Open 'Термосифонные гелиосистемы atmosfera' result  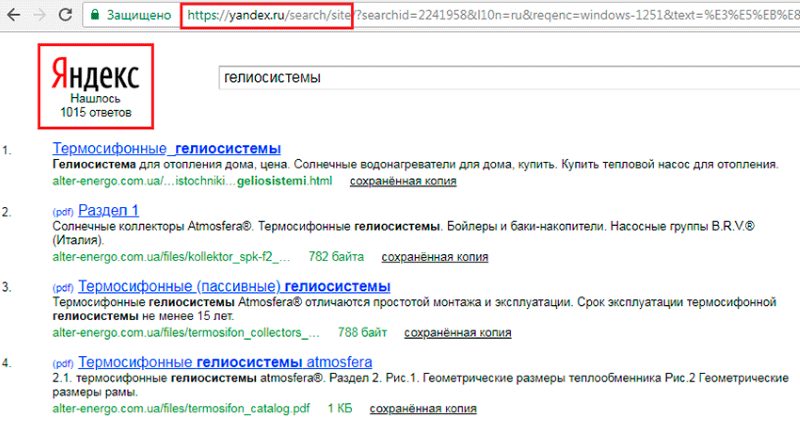click(225, 362)
